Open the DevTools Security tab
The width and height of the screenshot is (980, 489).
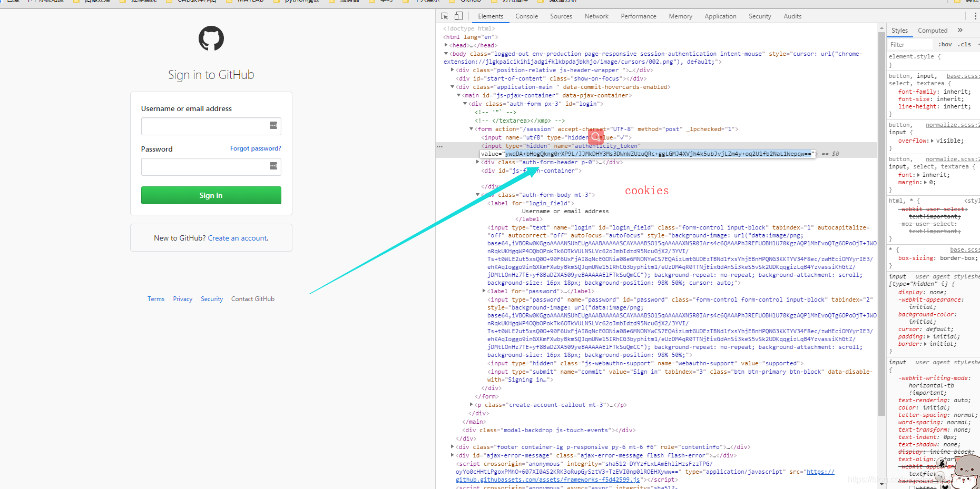click(x=760, y=16)
